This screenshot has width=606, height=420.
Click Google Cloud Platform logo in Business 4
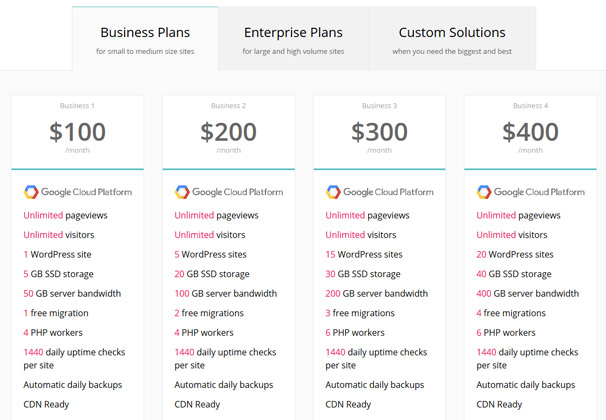(531, 192)
